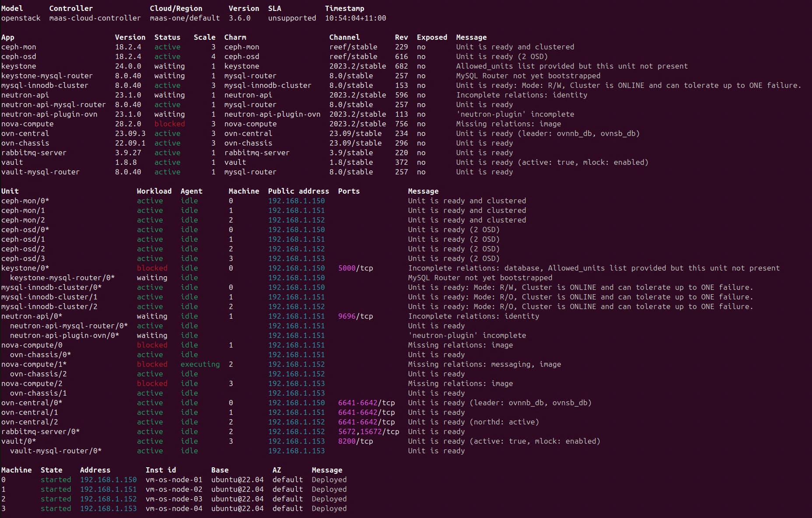Click the 'executing' agent state of nova-compute/1

(x=200, y=364)
